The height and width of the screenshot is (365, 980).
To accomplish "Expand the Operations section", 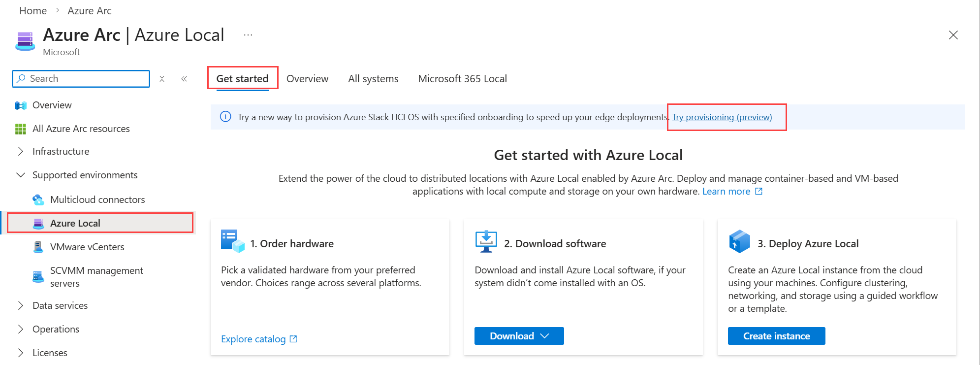I will coord(21,330).
